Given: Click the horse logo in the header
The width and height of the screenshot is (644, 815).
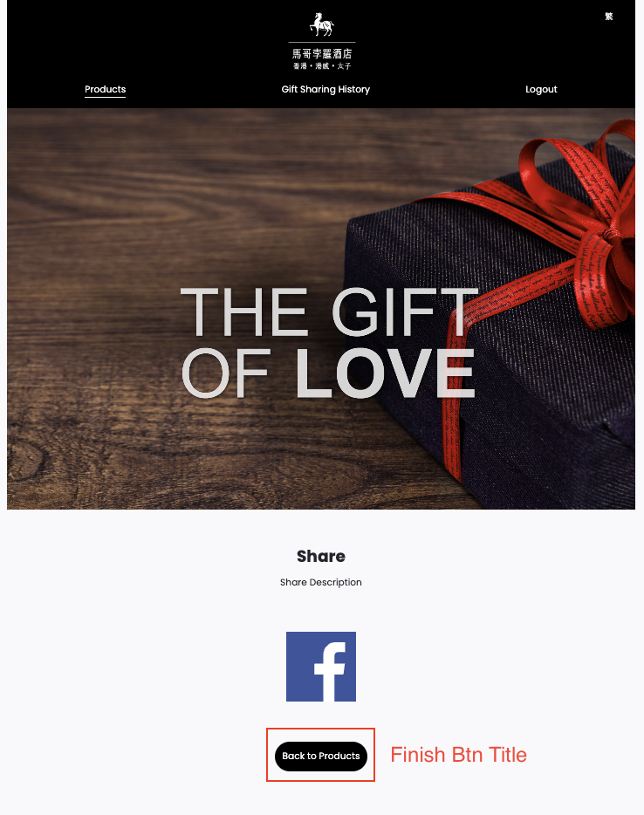Looking at the screenshot, I should pyautogui.click(x=322, y=24).
